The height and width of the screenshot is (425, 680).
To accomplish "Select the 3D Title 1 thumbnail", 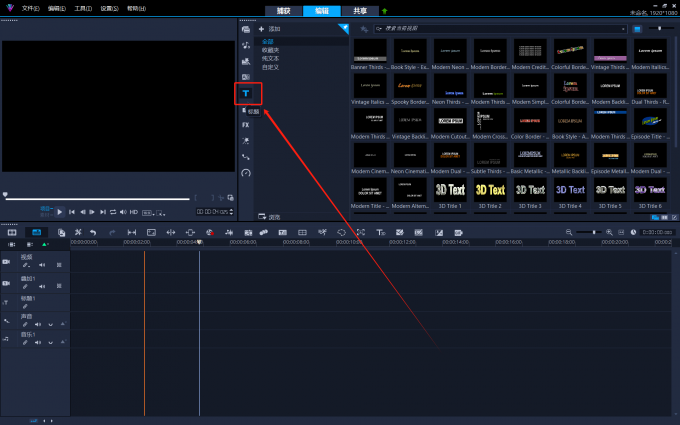I will point(449,190).
